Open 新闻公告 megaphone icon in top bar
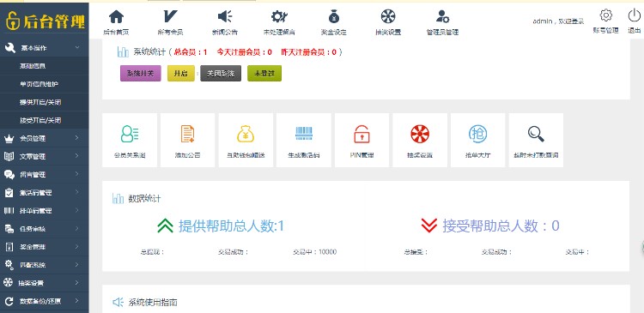Viewport: 644px width, 313px height. (225, 16)
